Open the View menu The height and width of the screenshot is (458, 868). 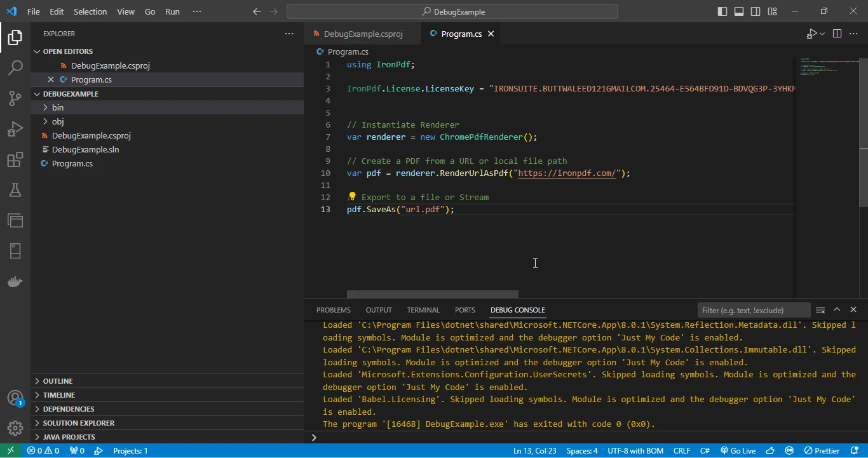point(126,11)
